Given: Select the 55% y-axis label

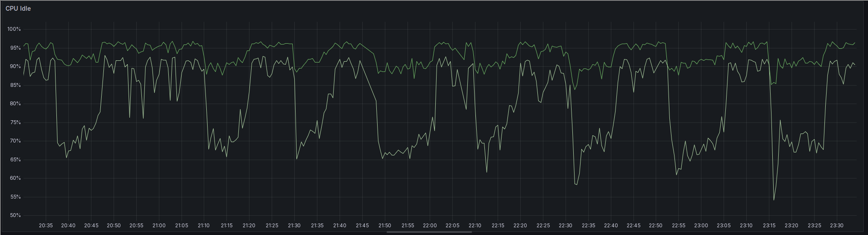Looking at the screenshot, I should [x=15, y=197].
